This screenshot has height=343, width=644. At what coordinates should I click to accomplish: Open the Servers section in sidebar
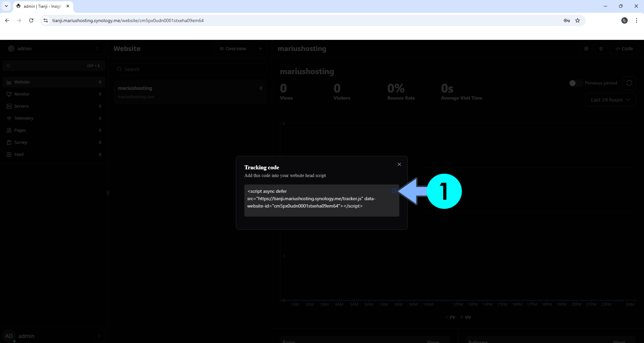click(x=54, y=106)
